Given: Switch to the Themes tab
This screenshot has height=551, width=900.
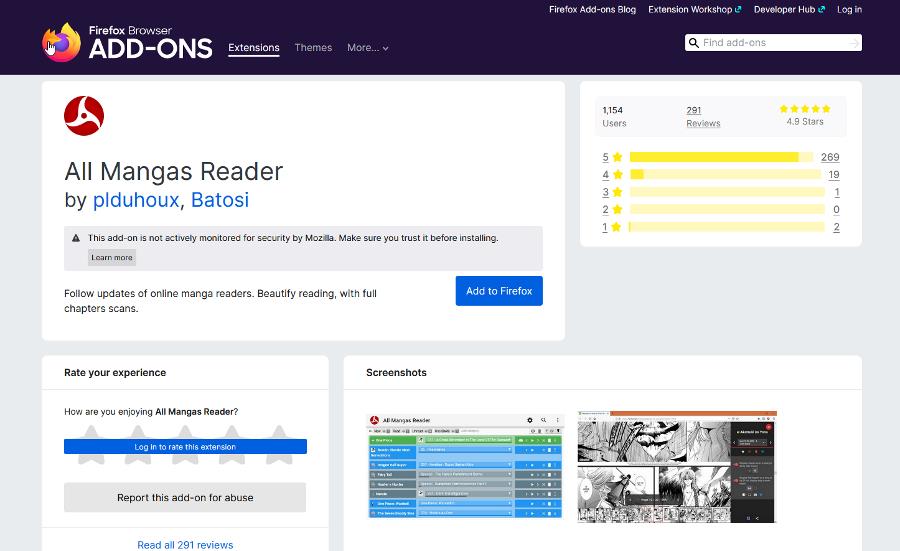Looking at the screenshot, I should coord(313,48).
